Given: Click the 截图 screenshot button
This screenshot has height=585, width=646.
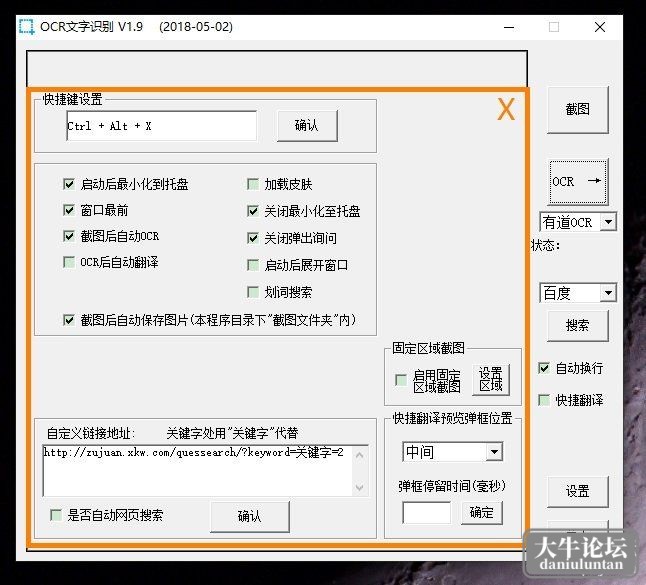Looking at the screenshot, I should 578,110.
